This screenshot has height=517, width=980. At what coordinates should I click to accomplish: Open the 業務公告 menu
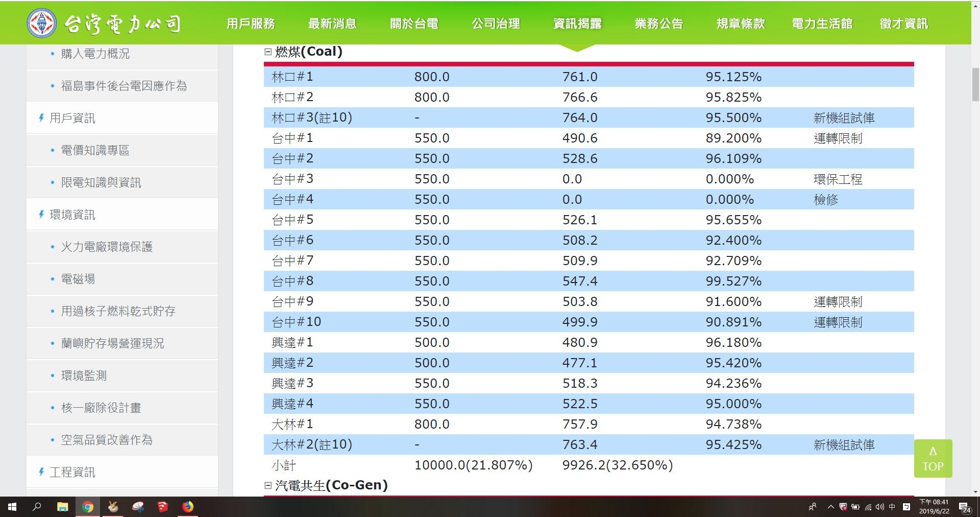click(659, 24)
